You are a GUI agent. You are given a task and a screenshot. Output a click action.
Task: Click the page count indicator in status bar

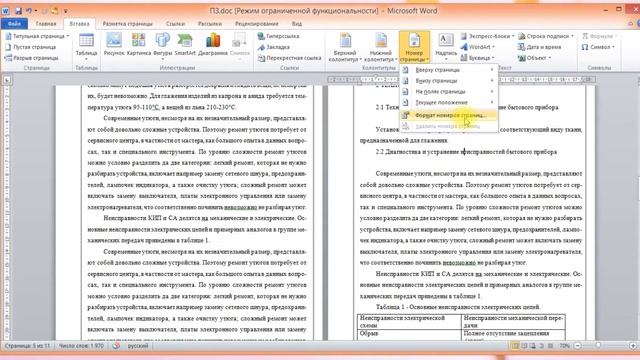[27, 346]
